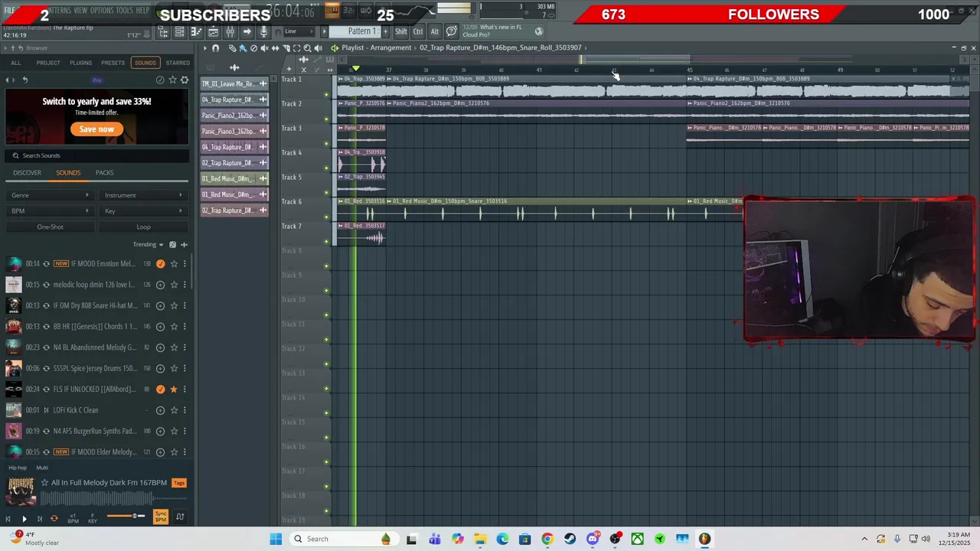Mute Track 4 with its green switch
The height and width of the screenshot is (551, 980).
pos(326,168)
